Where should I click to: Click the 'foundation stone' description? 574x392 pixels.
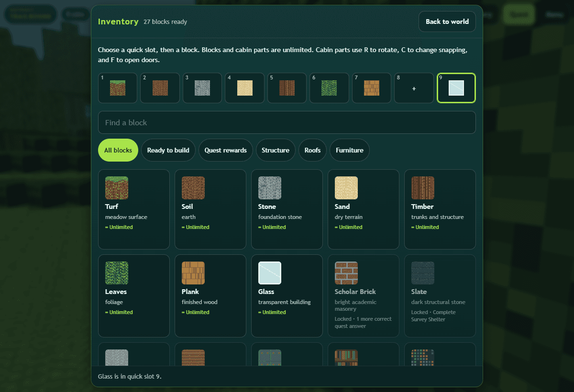(280, 217)
